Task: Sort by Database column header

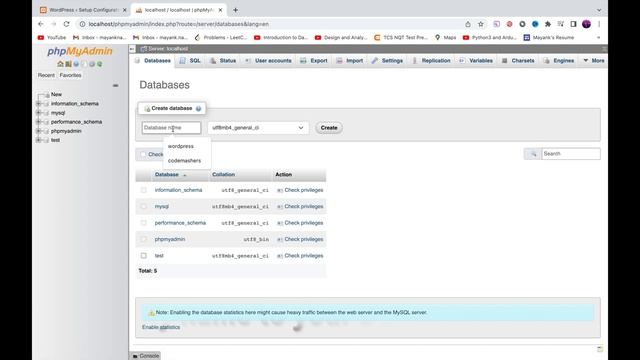Action: click(167, 175)
